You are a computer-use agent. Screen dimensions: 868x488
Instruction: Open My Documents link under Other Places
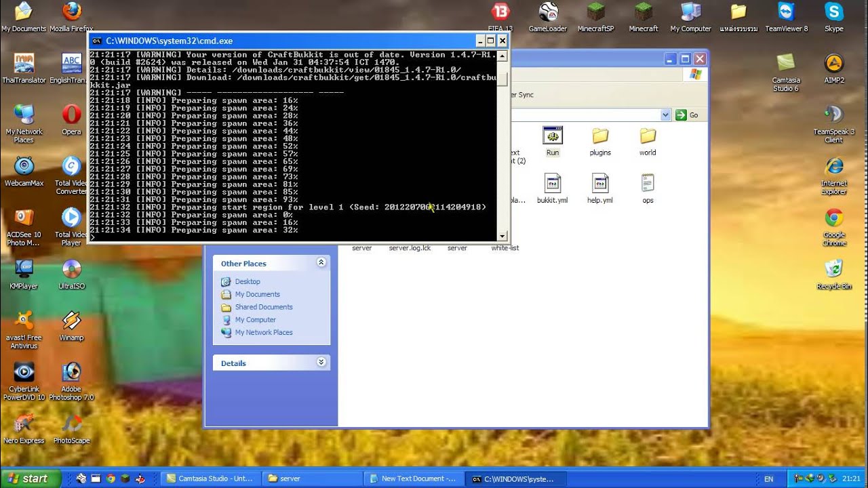258,294
